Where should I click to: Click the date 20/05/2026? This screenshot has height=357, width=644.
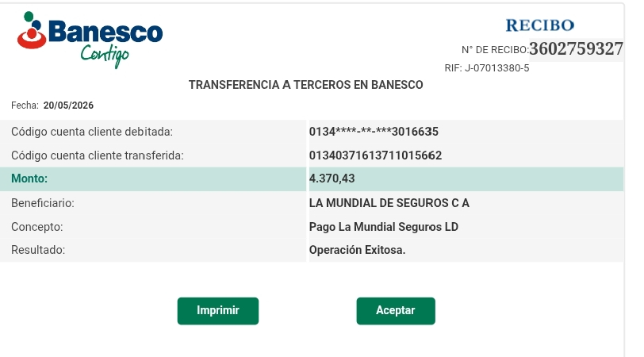tap(68, 106)
